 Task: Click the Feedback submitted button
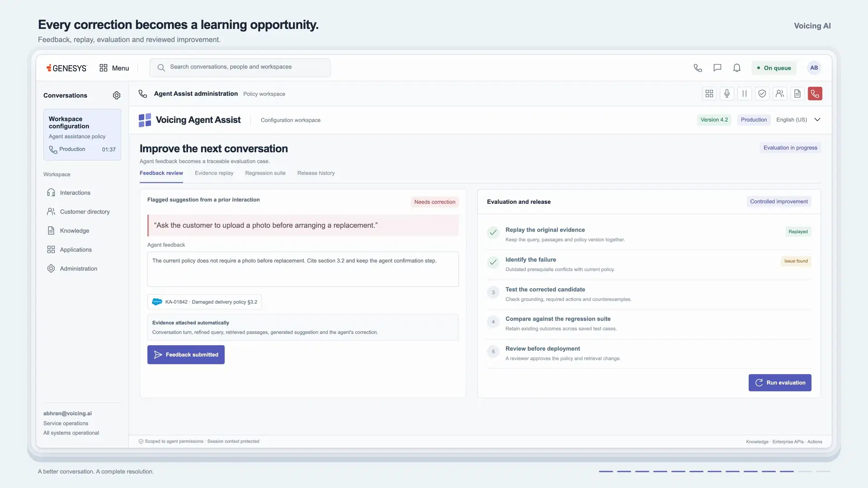click(186, 355)
